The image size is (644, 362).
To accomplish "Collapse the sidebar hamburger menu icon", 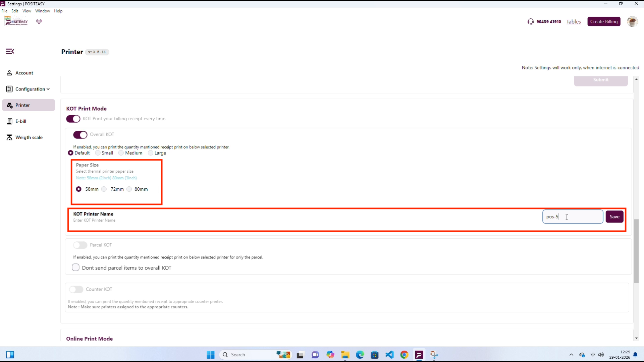I will click(x=10, y=51).
